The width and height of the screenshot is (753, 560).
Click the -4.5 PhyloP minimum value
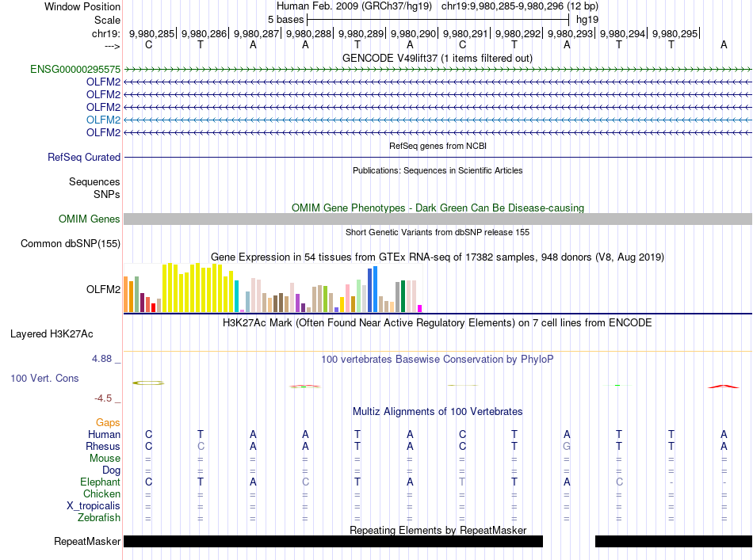click(103, 398)
